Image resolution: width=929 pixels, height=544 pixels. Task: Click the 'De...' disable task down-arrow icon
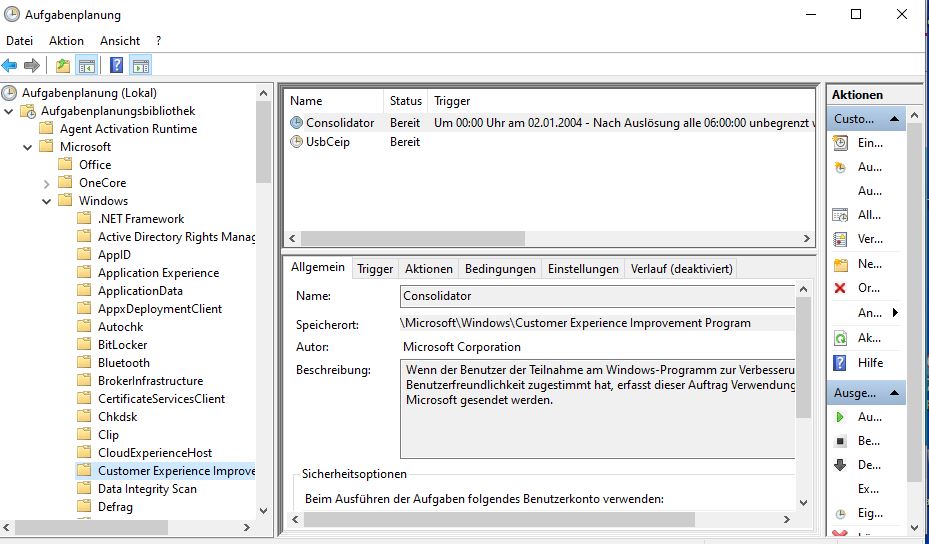click(x=840, y=465)
